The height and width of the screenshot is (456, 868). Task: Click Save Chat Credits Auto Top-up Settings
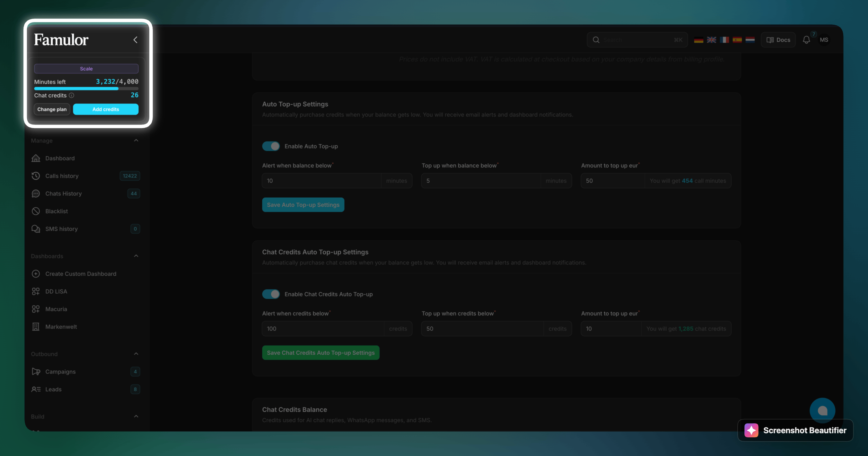click(320, 353)
